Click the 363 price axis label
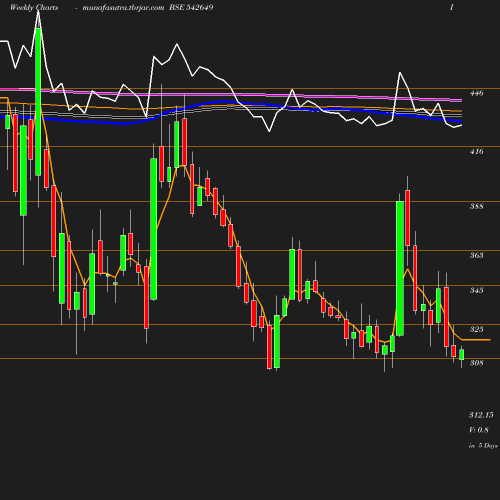The image size is (500, 500). pyautogui.click(x=476, y=255)
